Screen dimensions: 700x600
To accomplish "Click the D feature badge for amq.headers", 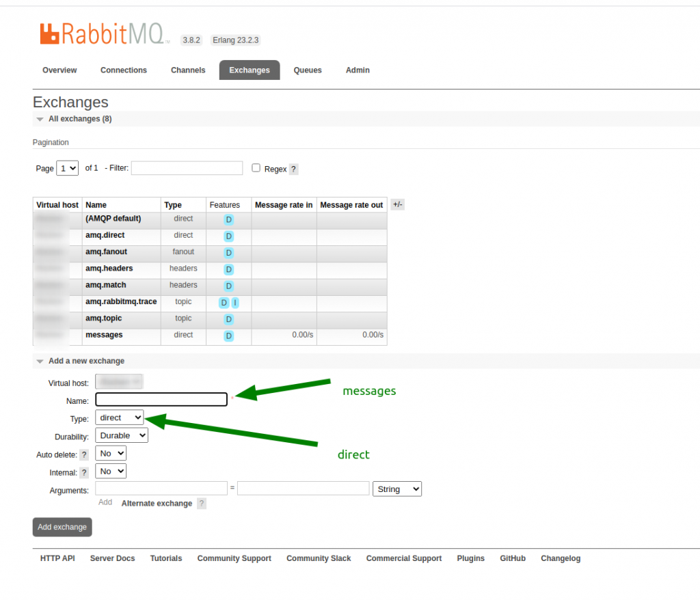I will tap(228, 270).
